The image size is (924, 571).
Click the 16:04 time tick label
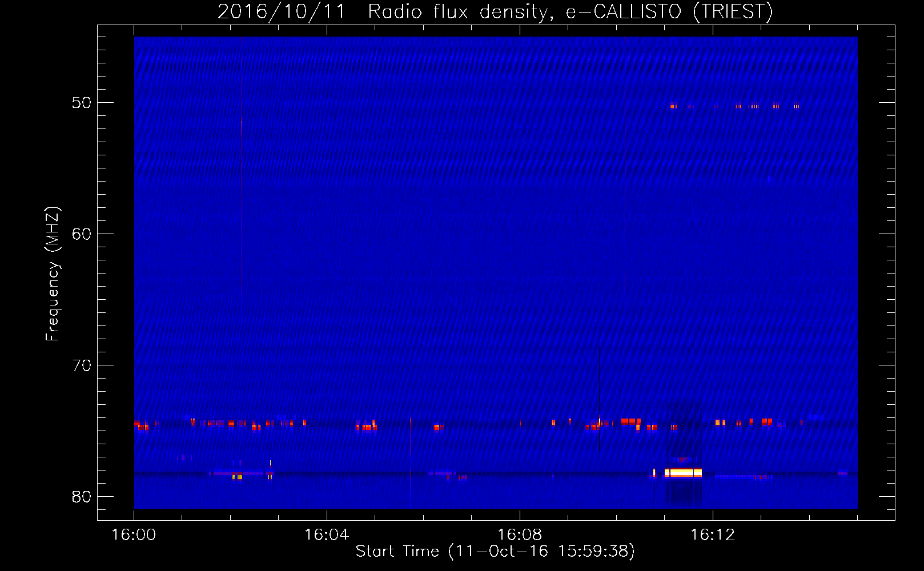coord(327,535)
